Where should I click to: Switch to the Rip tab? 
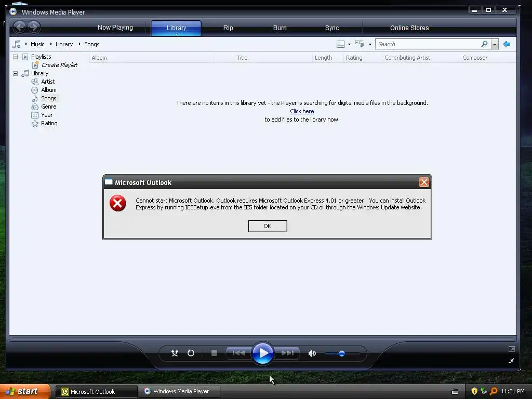[228, 28]
